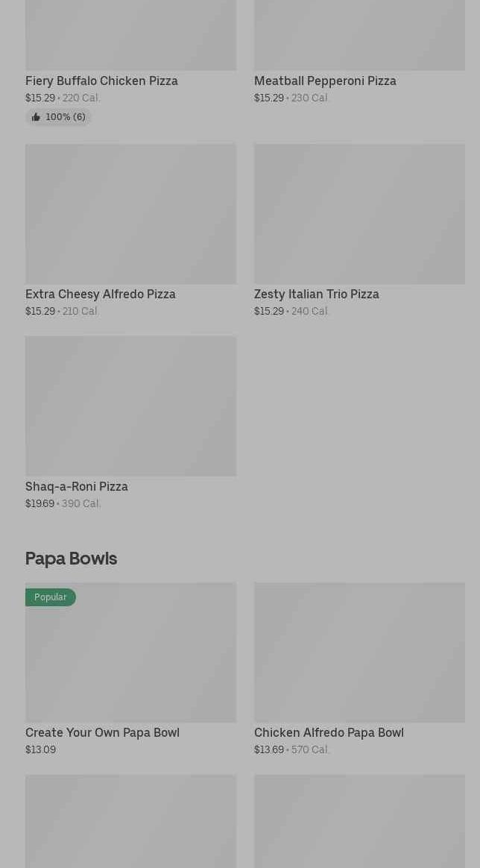Click Create Your Own Papa Bowl title
Image resolution: width=480 pixels, height=868 pixels.
click(x=102, y=732)
